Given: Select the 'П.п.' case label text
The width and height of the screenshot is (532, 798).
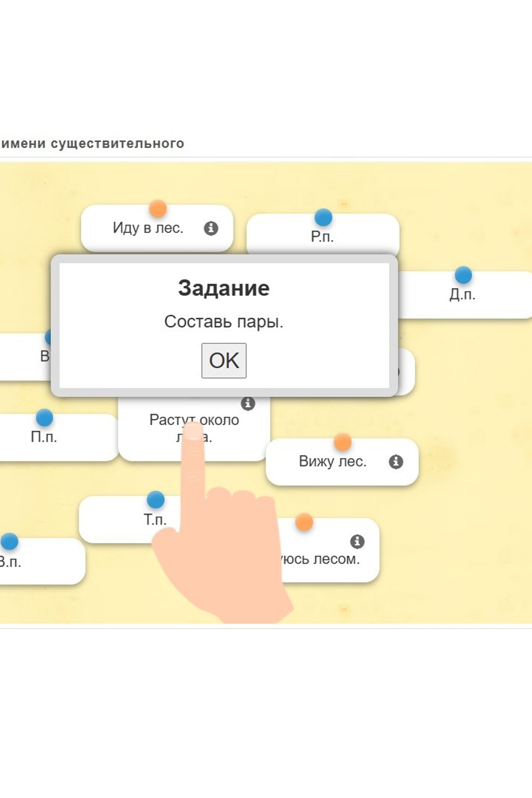Looking at the screenshot, I should coord(44,437).
